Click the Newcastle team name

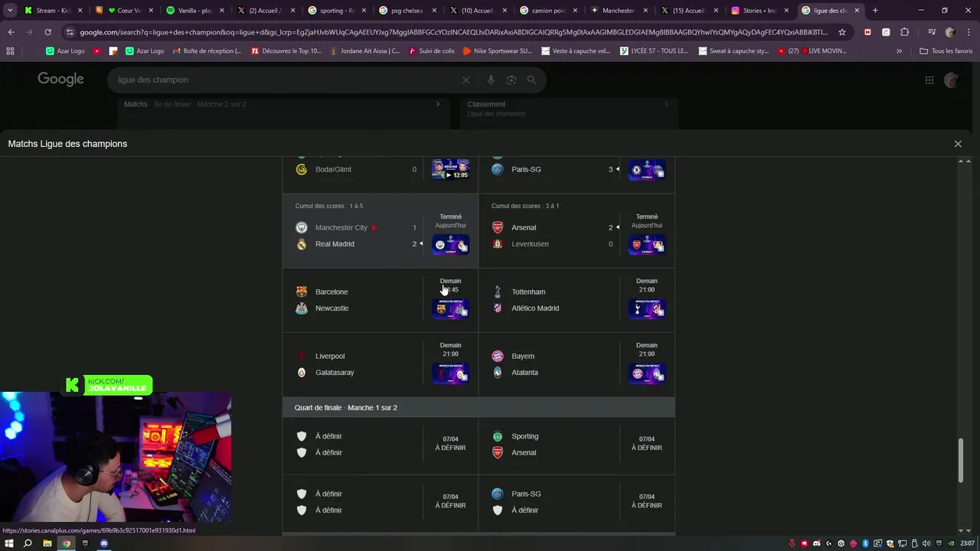(332, 308)
